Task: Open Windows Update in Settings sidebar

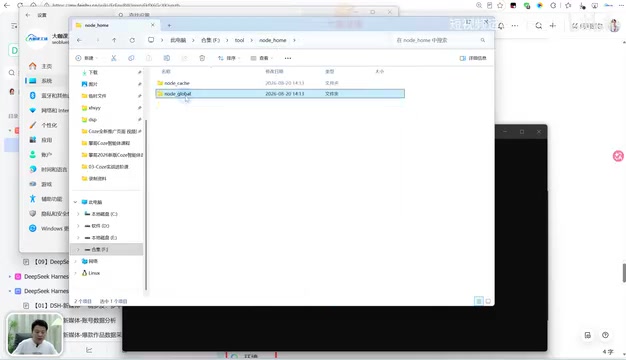Action: click(x=48, y=229)
